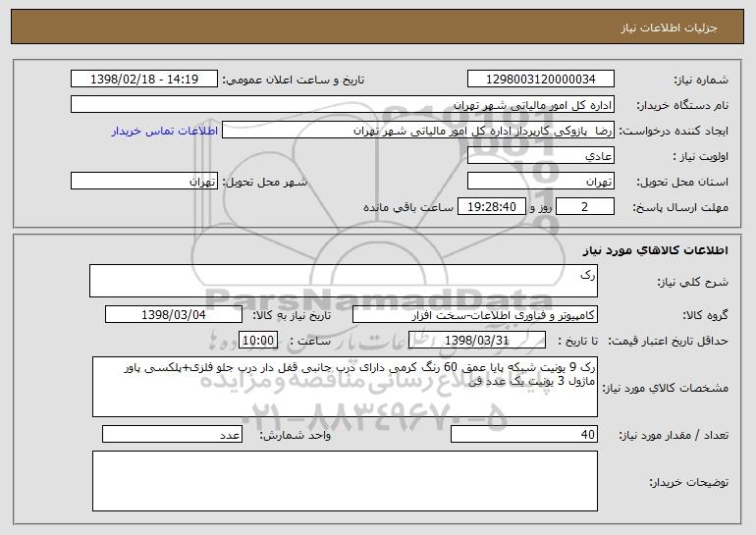This screenshot has height=535, width=756.
Task: Click the buyer organization name field
Action: click(343, 105)
